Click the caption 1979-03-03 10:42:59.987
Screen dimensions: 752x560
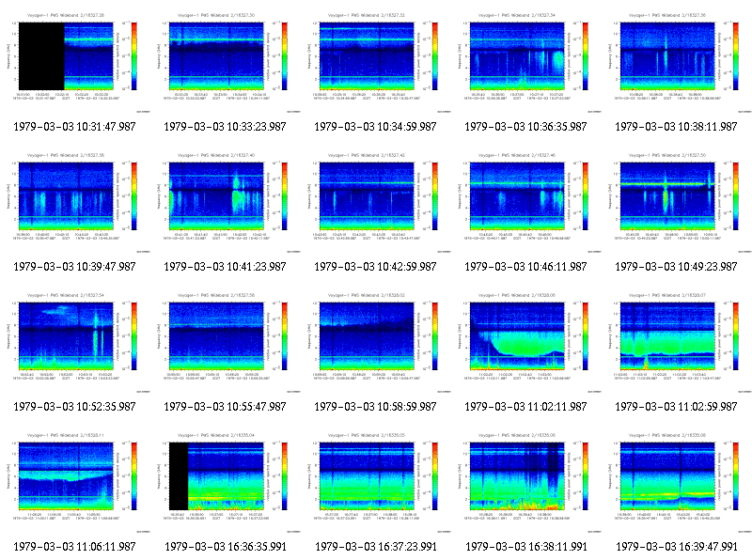(x=375, y=267)
